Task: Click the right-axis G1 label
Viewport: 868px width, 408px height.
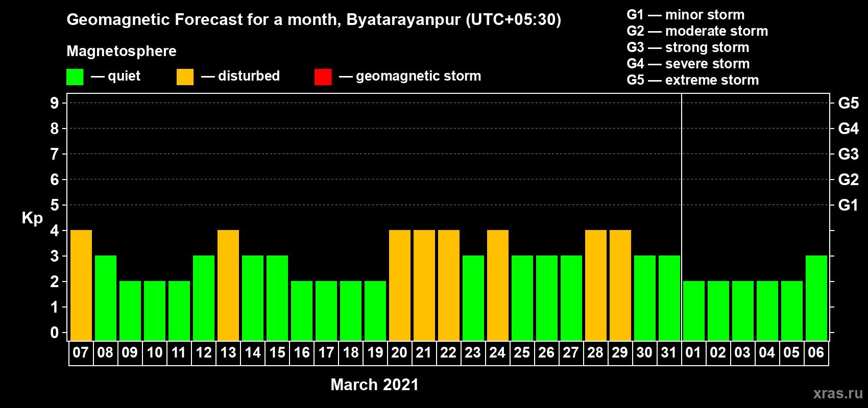Action: (x=849, y=205)
